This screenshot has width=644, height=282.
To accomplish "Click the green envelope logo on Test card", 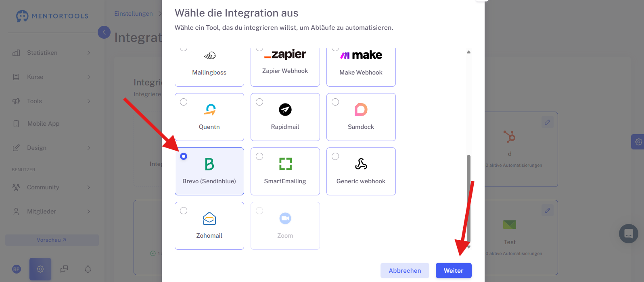I will (x=510, y=224).
